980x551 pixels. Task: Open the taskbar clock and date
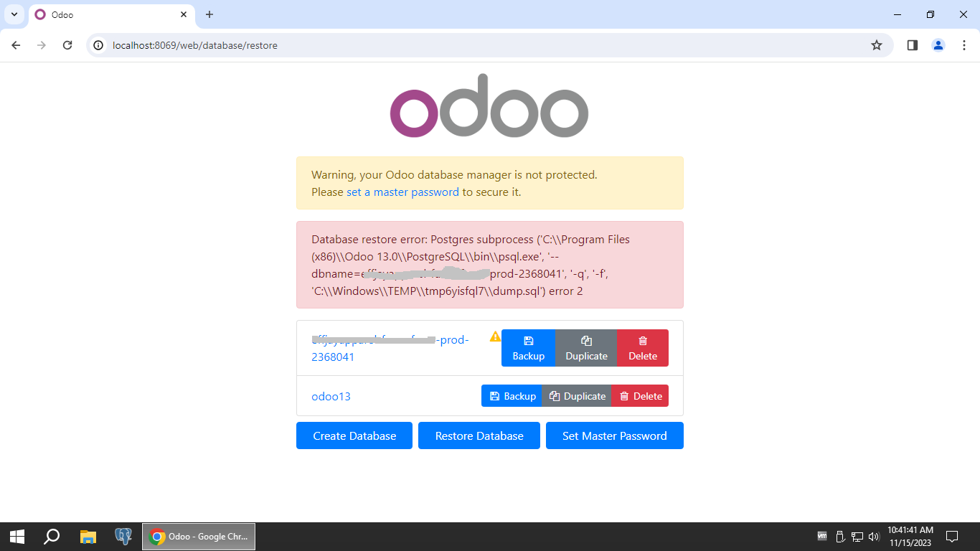pos(910,536)
